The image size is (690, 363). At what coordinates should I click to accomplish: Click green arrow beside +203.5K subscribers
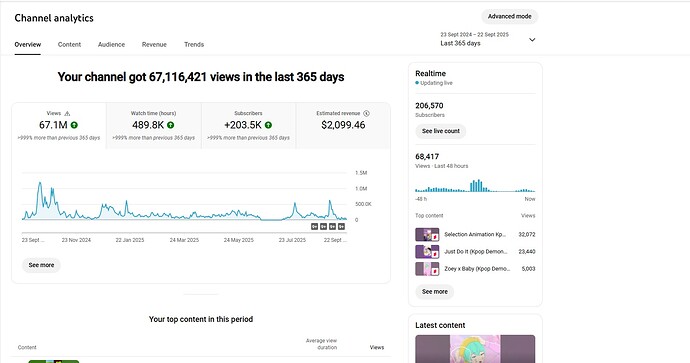(x=268, y=125)
